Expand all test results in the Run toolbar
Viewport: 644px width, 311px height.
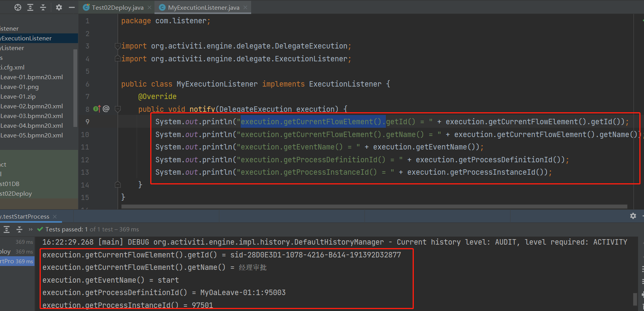pyautogui.click(x=7, y=229)
